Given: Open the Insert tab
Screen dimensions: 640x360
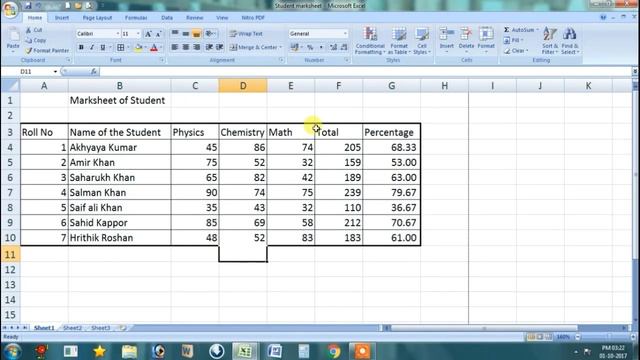Looking at the screenshot, I should point(62,18).
